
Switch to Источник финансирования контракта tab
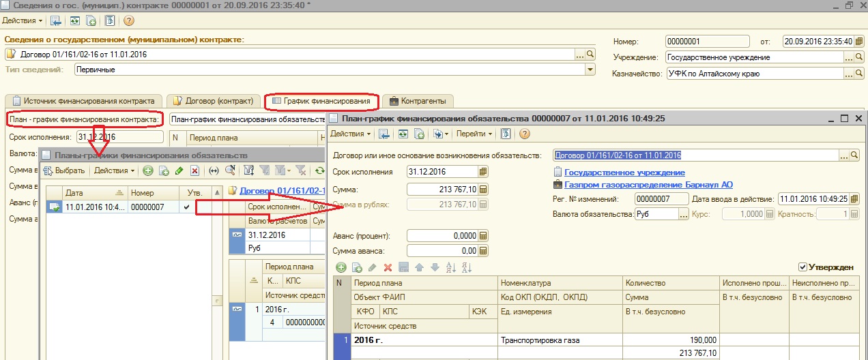pos(85,101)
